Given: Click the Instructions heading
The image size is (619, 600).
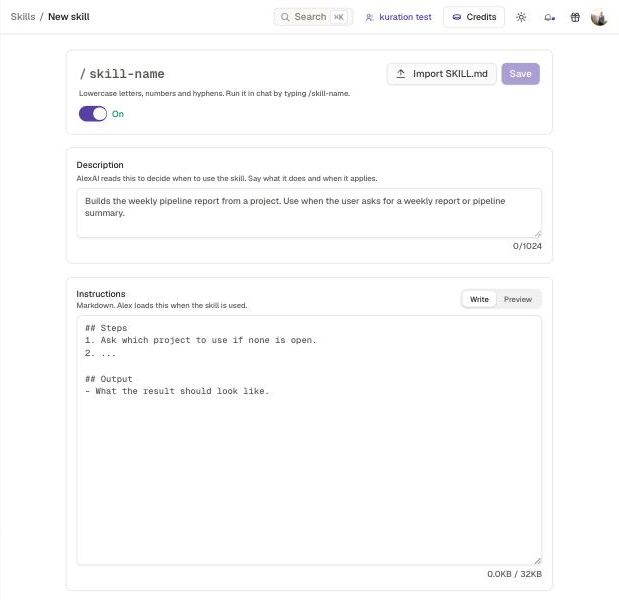Looking at the screenshot, I should (x=101, y=294).
